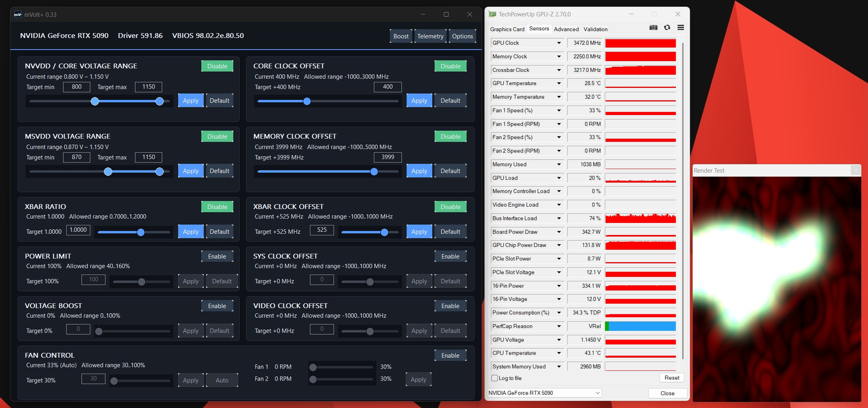The image size is (868, 408).
Task: Click the GPU-Z refresh icon
Action: click(x=667, y=28)
